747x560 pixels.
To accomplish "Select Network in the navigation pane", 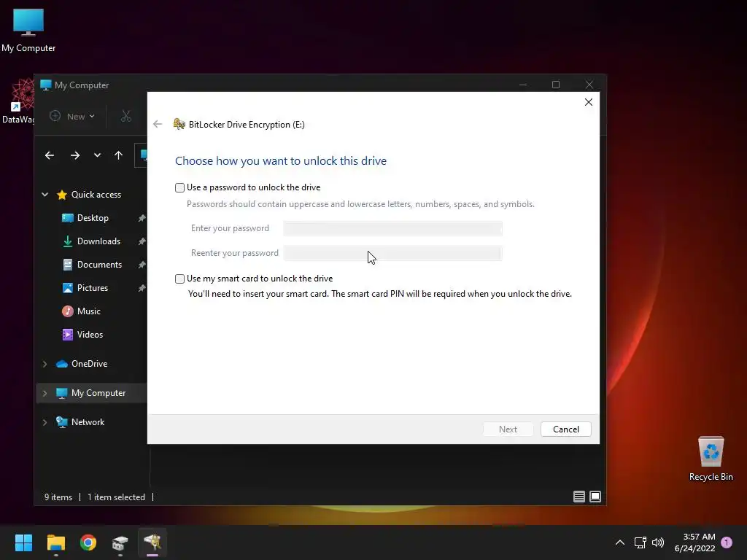I will 88,422.
